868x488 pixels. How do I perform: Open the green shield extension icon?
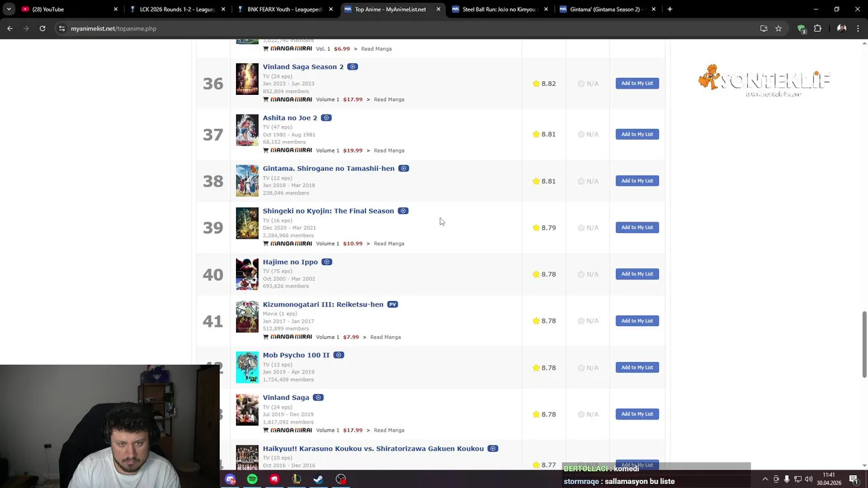click(802, 28)
